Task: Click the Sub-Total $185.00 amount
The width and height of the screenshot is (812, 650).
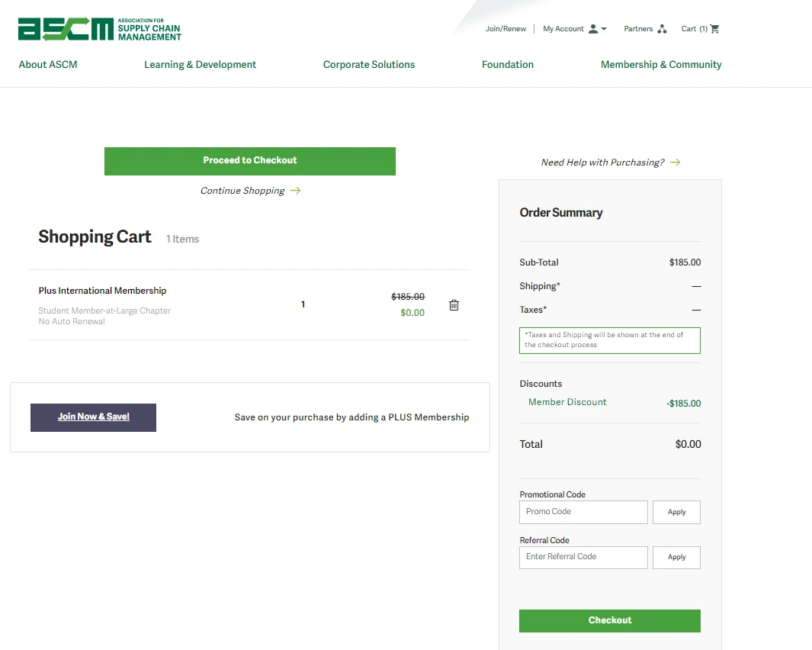Action: pyautogui.click(x=685, y=262)
